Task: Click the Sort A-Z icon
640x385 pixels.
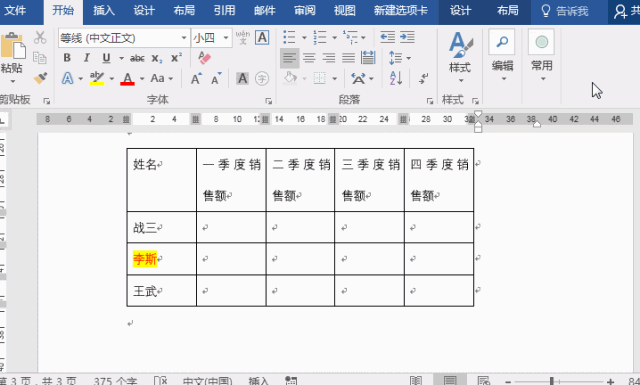Action: tap(396, 78)
